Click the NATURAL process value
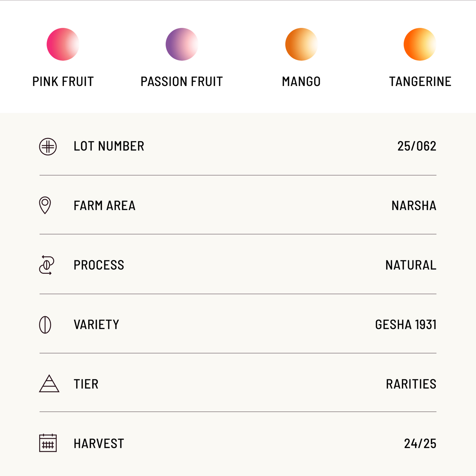Viewport: 476px width, 476px height. (411, 265)
